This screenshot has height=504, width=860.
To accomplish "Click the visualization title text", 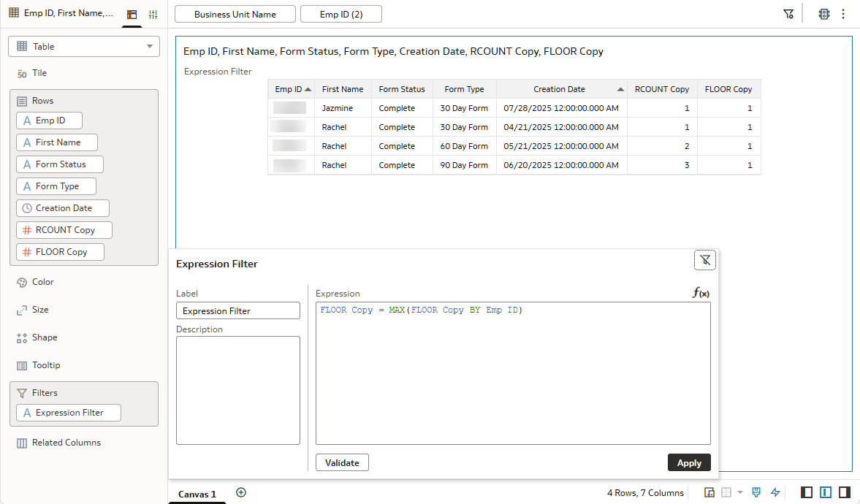I will 393,51.
